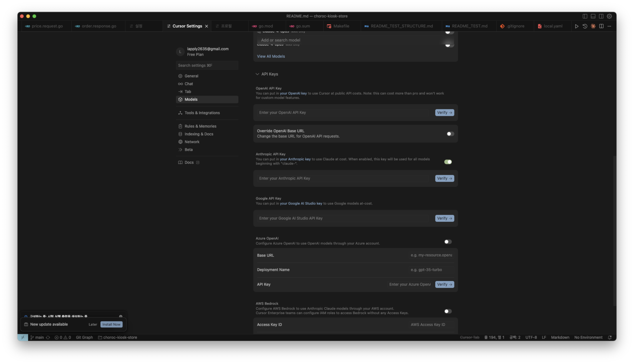
Task: Enable Override OpenAI Base URL toggle
Action: click(x=450, y=134)
